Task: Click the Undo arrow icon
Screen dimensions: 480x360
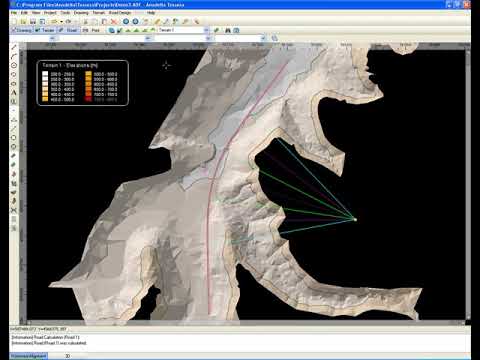Action: tap(54, 22)
